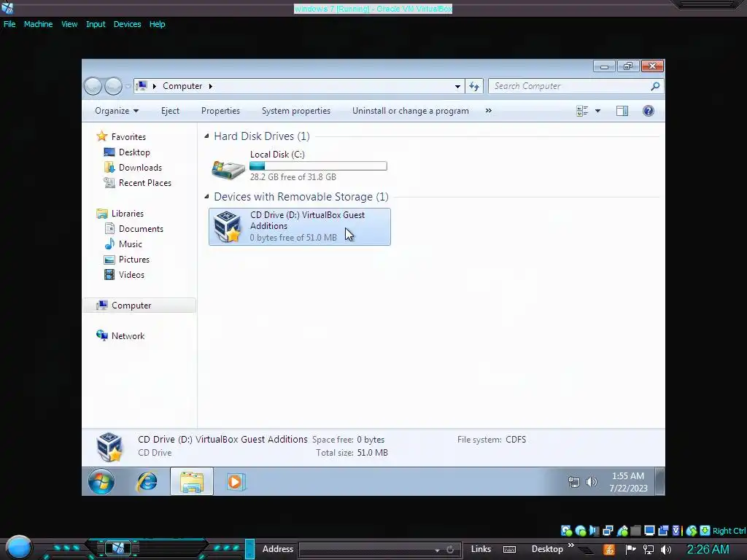Click Properties in the toolbar
The image size is (747, 560).
coord(220,111)
